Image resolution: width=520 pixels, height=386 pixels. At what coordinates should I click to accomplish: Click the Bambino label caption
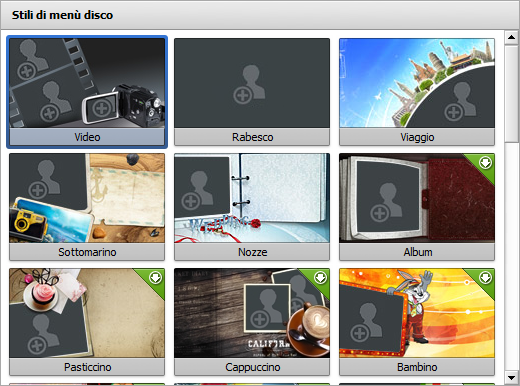[x=417, y=367]
